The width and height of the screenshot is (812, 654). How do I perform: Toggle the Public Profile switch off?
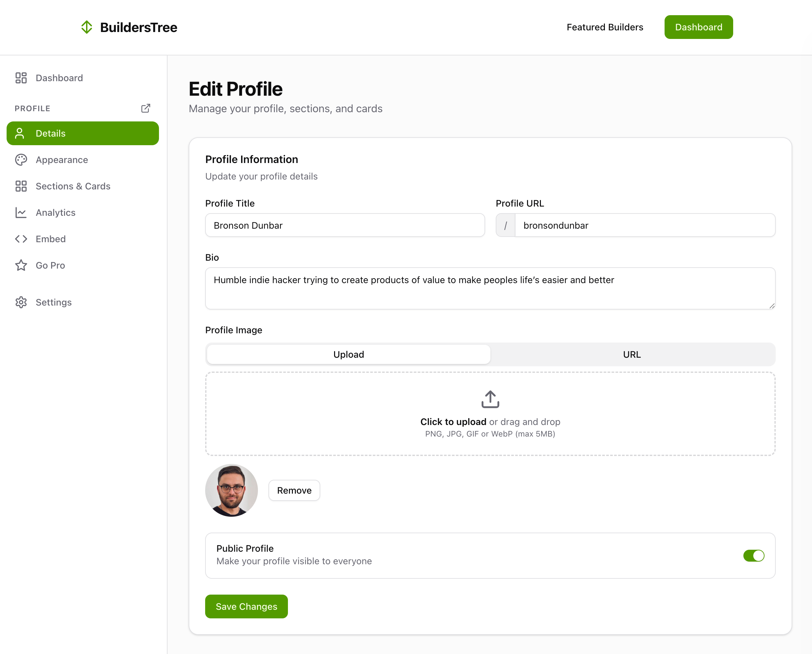click(x=753, y=555)
